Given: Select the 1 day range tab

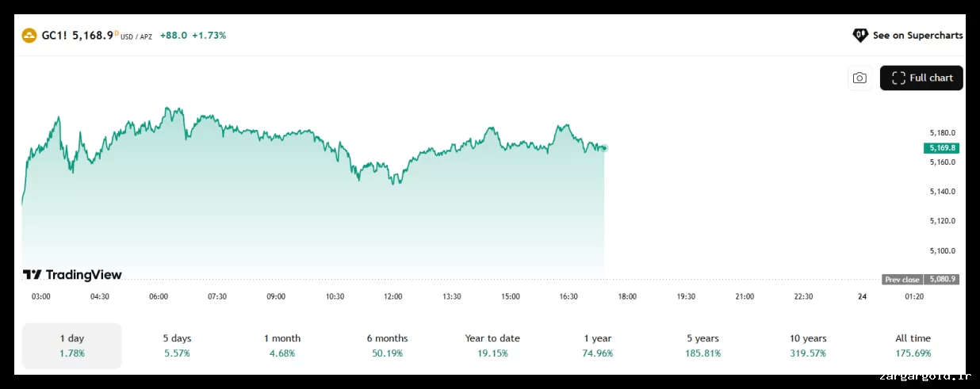Looking at the screenshot, I should 72,345.
